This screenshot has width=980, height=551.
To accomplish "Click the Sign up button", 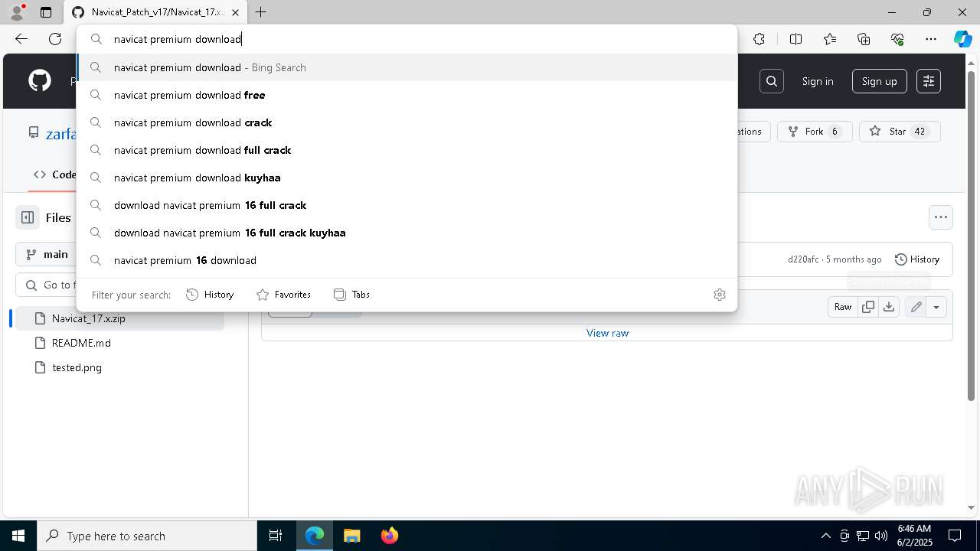I will (879, 81).
